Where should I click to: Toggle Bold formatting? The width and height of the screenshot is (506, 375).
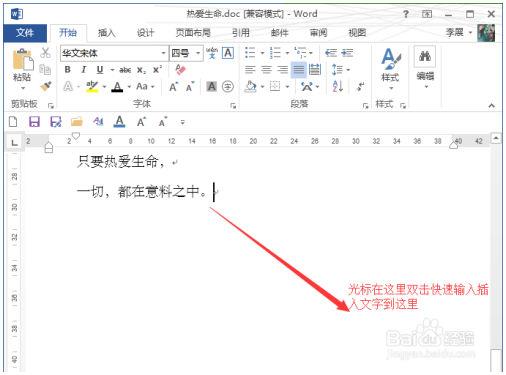coord(68,70)
